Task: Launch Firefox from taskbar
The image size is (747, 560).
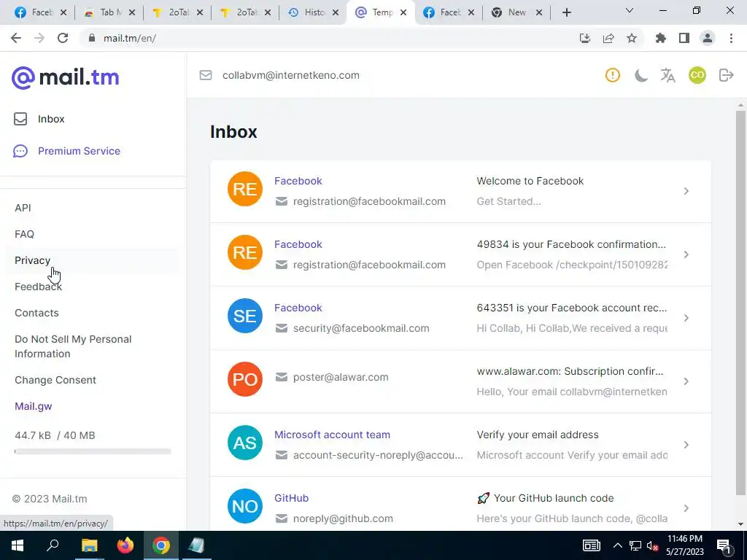Action: pyautogui.click(x=125, y=545)
